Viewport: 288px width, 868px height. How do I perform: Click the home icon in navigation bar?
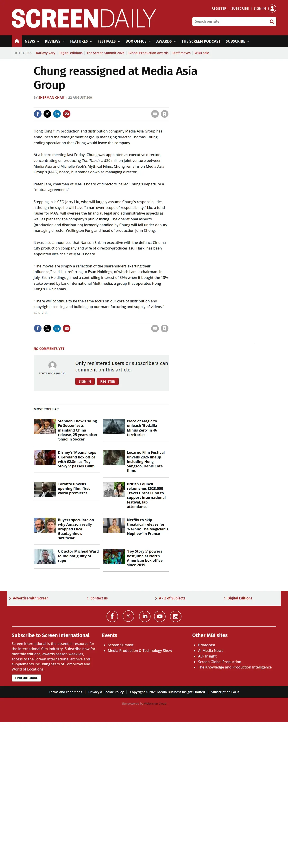(x=17, y=41)
